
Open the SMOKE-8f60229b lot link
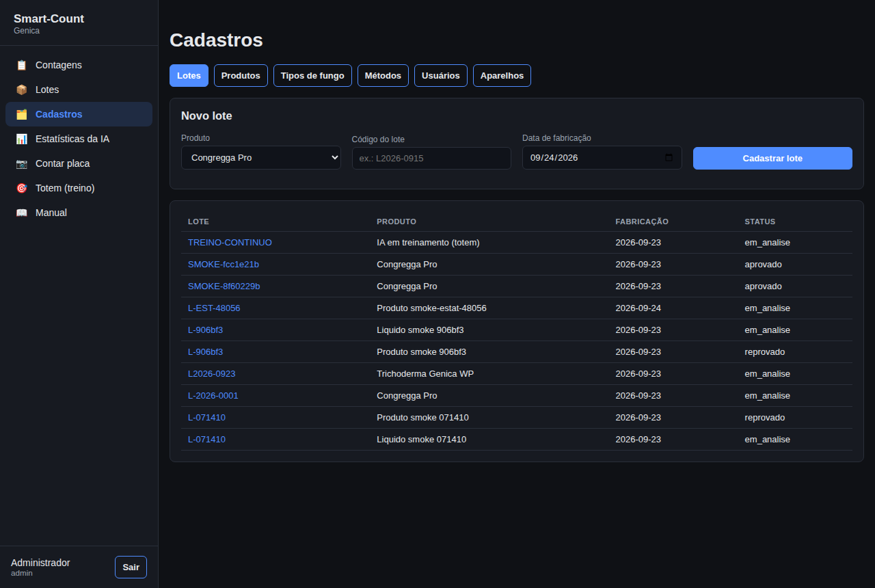(224, 286)
